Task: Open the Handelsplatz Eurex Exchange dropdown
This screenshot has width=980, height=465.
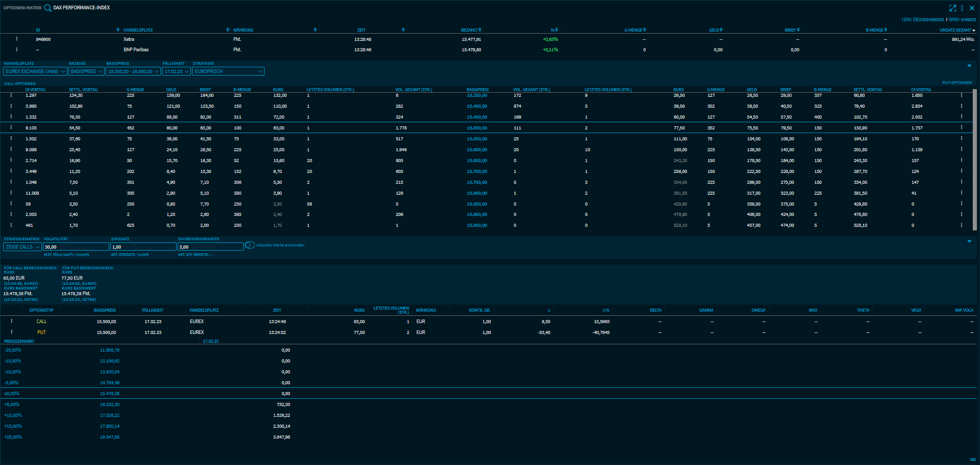Action: [35, 71]
